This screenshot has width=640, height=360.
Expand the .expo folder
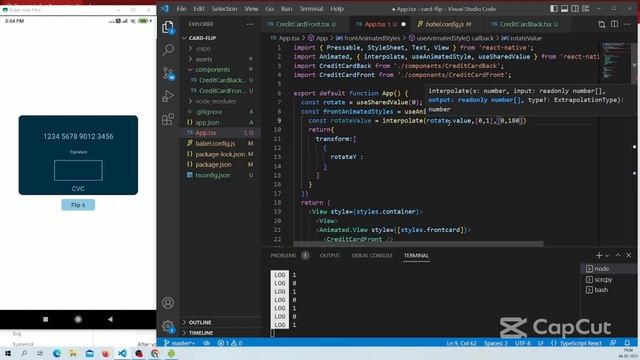[220, 49]
